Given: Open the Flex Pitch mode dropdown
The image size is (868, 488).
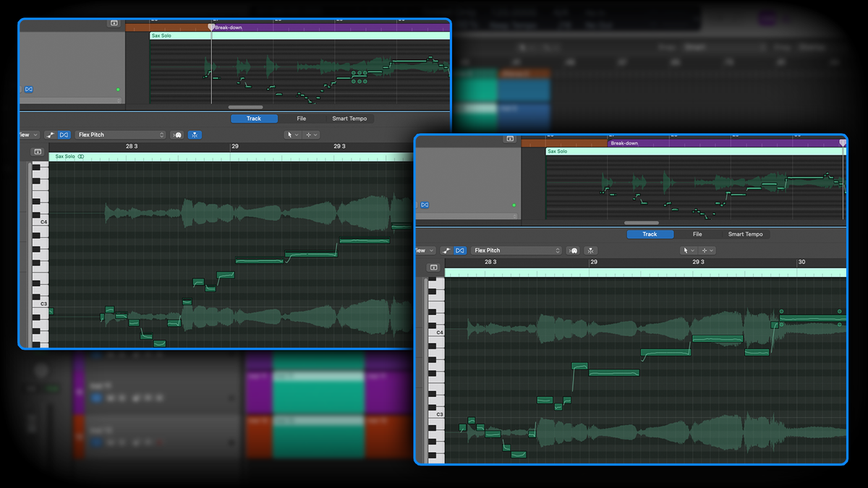Looking at the screenshot, I should pyautogui.click(x=516, y=250).
